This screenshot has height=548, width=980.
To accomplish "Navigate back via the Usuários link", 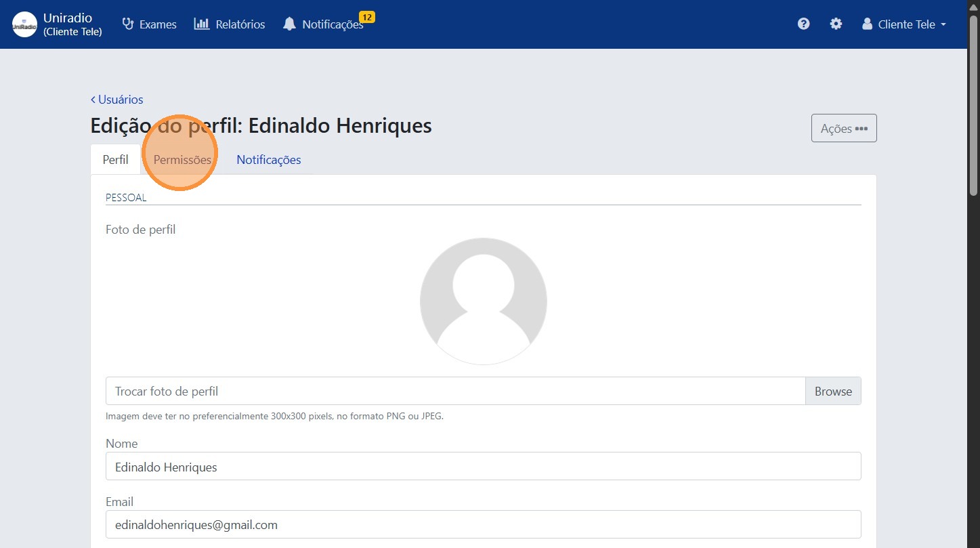I will 116,99.
